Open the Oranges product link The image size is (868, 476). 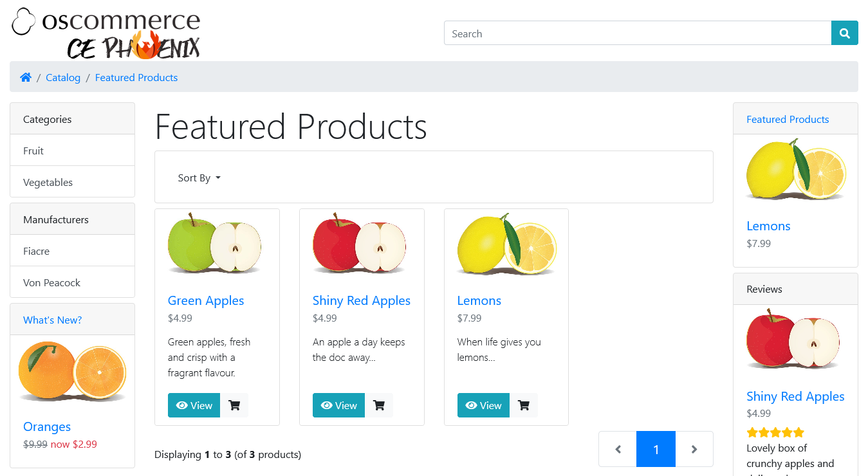47,426
